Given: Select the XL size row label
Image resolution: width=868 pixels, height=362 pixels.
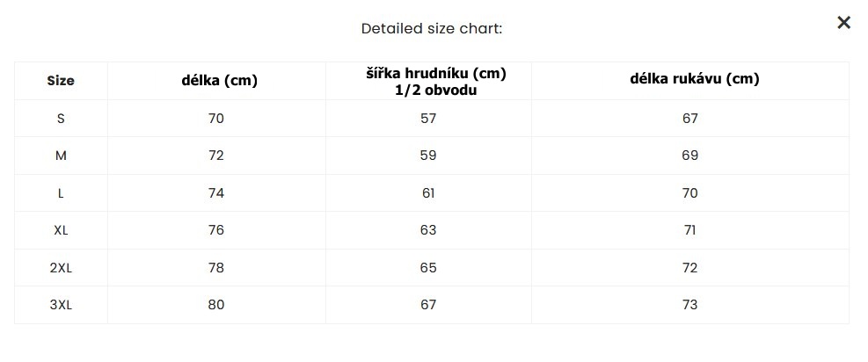Looking at the screenshot, I should tap(61, 230).
